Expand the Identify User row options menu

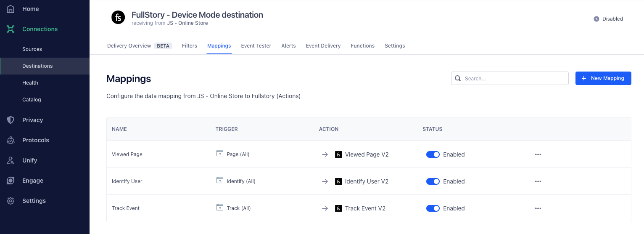[538, 181]
